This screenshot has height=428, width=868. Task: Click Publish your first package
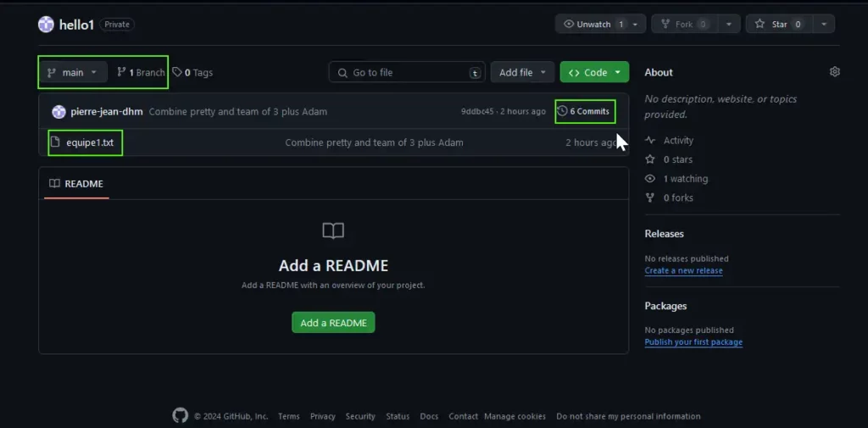click(693, 342)
